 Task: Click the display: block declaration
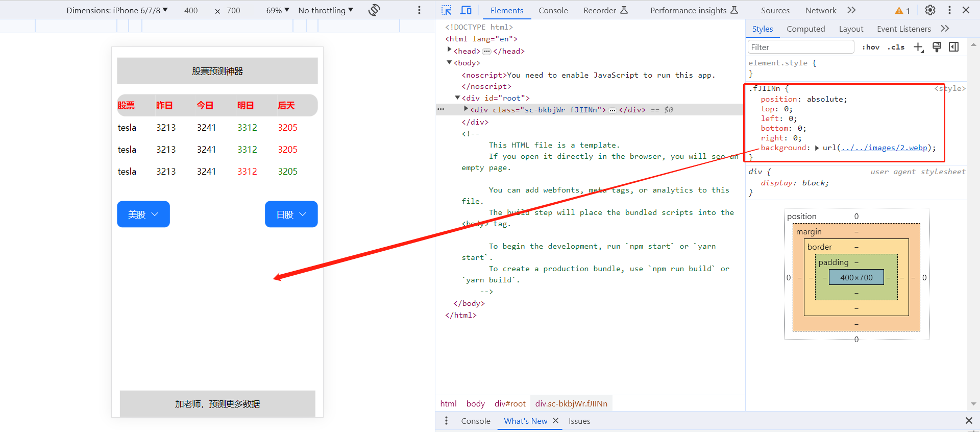795,183
